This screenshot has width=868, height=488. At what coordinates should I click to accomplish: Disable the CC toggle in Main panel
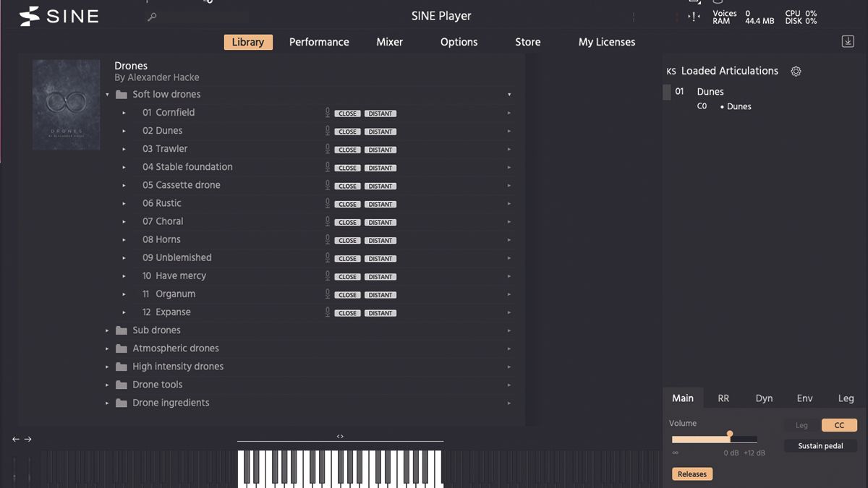(839, 425)
